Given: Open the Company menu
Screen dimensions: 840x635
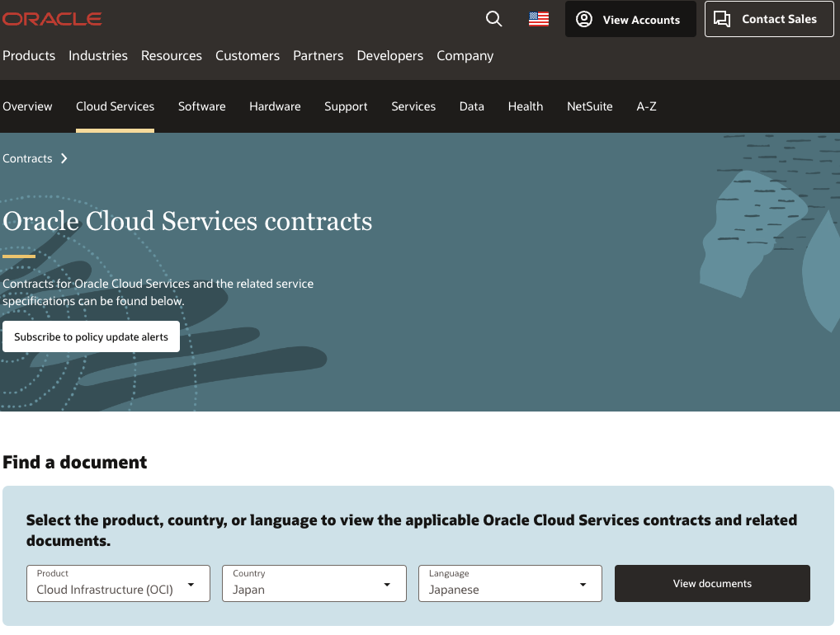Looking at the screenshot, I should [465, 56].
